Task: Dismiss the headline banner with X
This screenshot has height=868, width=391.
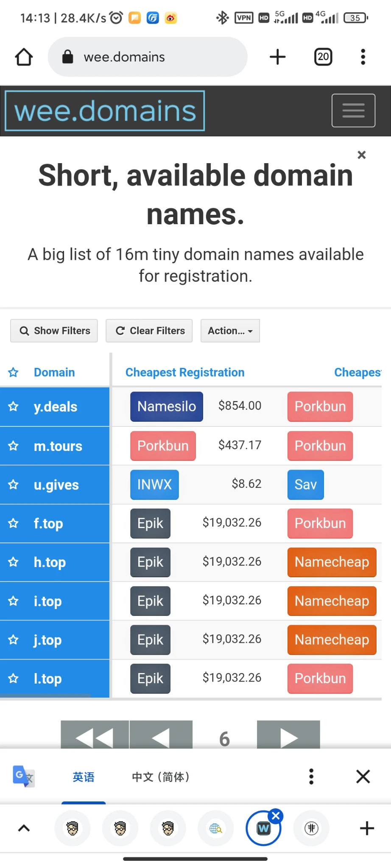Action: 361,155
